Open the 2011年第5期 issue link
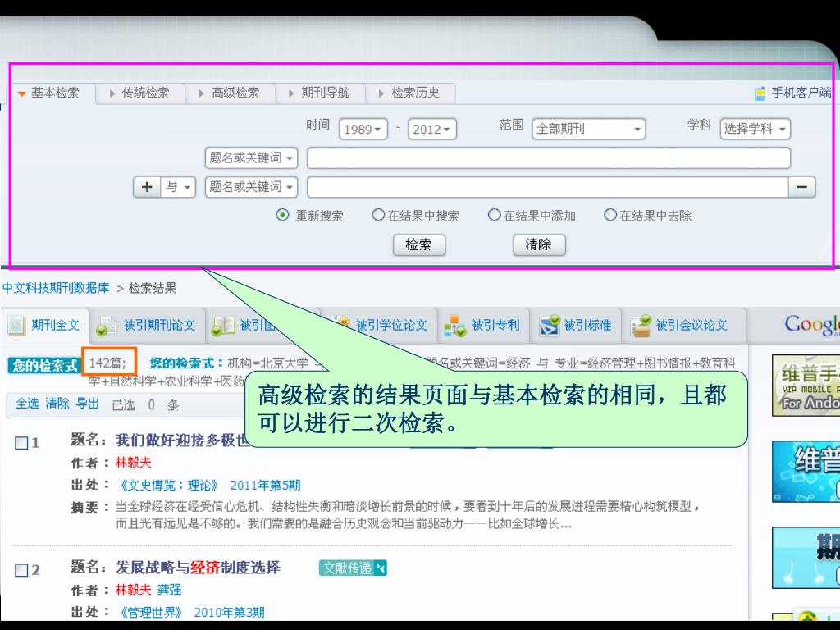This screenshot has width=840, height=630. (265, 486)
